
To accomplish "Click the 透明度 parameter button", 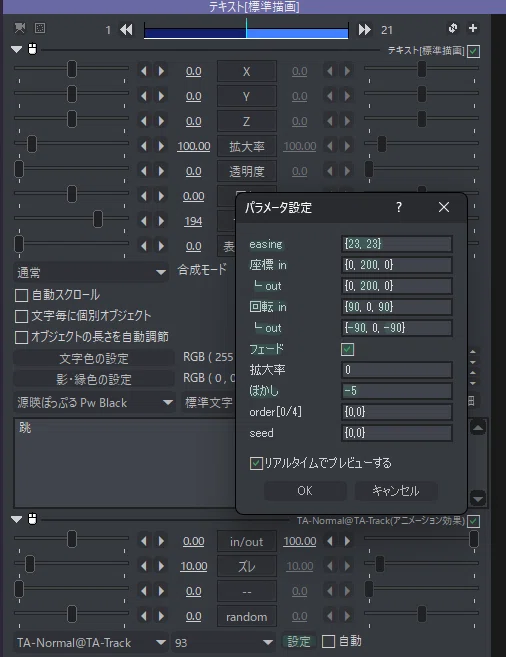I will pyautogui.click(x=247, y=171).
